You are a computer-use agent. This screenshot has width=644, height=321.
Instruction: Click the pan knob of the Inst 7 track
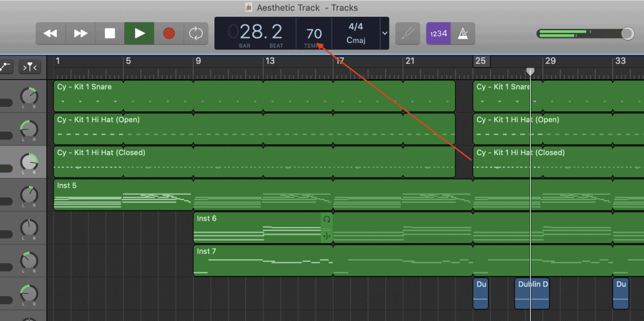(x=29, y=261)
